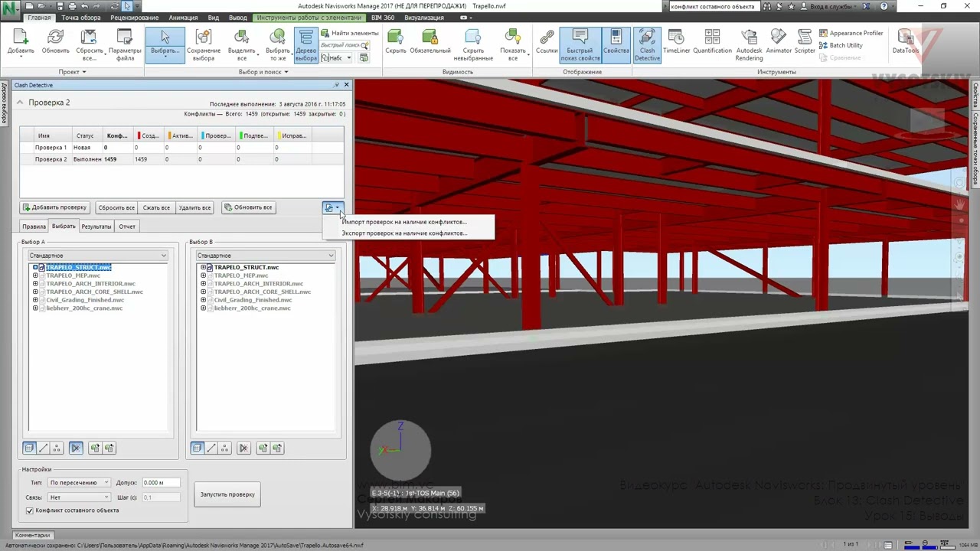Image resolution: width=980 pixels, height=551 pixels.
Task: Click Hide Unselected (Скрыть невыбранные)
Action: (473, 45)
